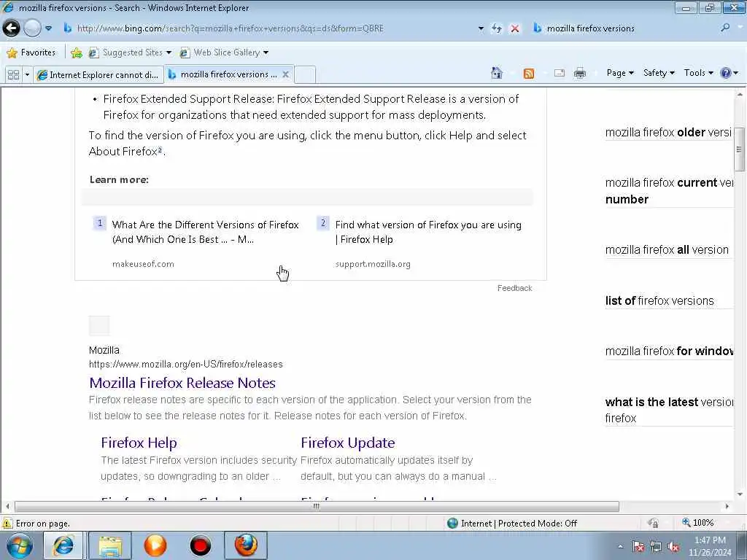747x560 pixels.
Task: Click the Feedback link
Action: point(514,288)
